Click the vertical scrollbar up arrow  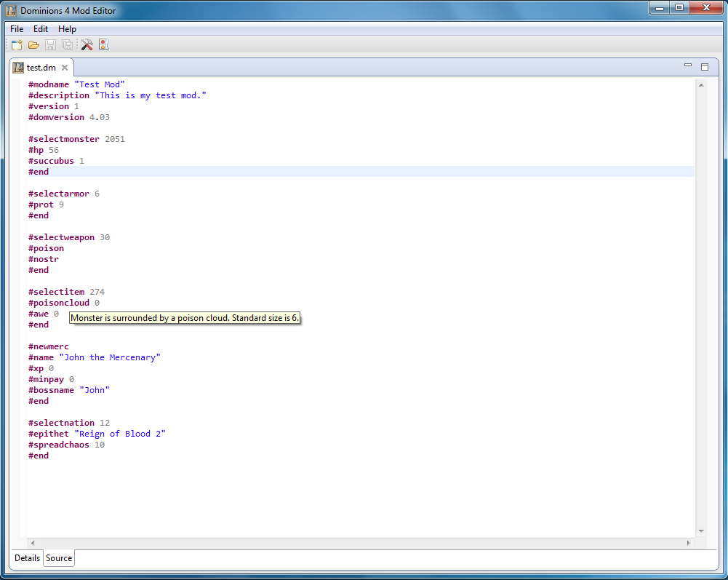[x=701, y=85]
